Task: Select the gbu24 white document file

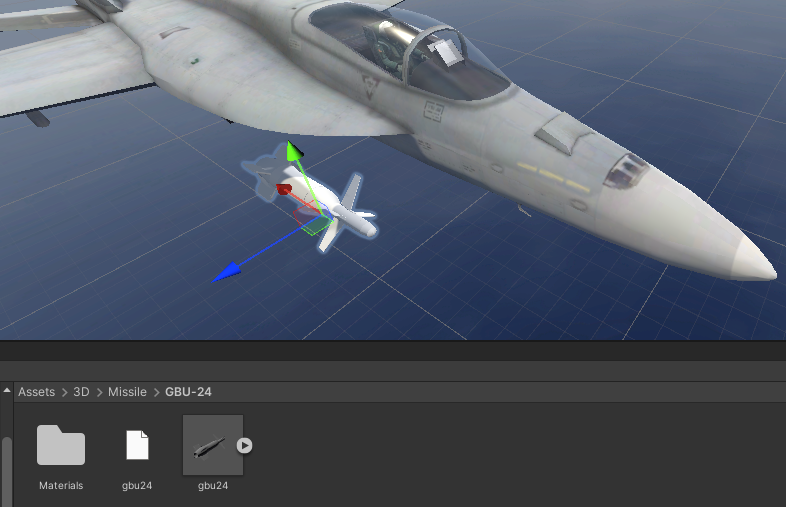Action: (x=137, y=445)
